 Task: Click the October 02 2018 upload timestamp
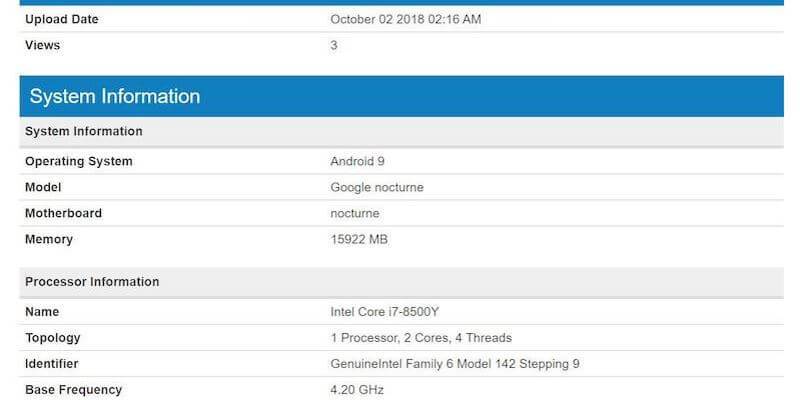click(406, 19)
